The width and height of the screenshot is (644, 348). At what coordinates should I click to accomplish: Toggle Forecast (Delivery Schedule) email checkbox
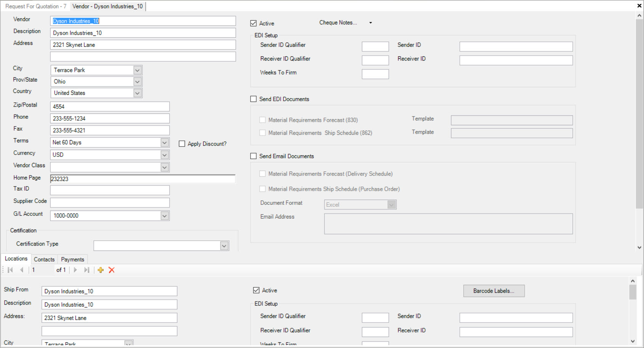[262, 174]
